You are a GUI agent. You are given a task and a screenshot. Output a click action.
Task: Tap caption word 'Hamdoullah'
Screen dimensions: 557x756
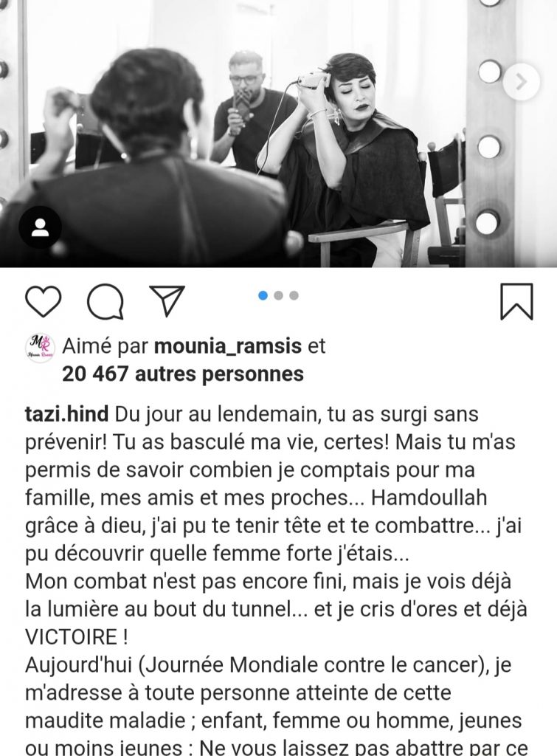429,498
